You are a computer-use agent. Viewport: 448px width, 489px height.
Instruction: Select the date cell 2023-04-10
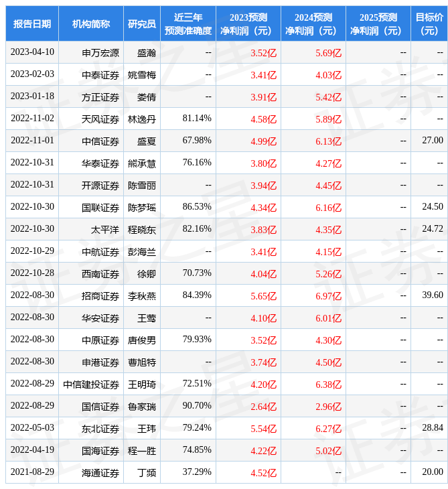[32, 52]
